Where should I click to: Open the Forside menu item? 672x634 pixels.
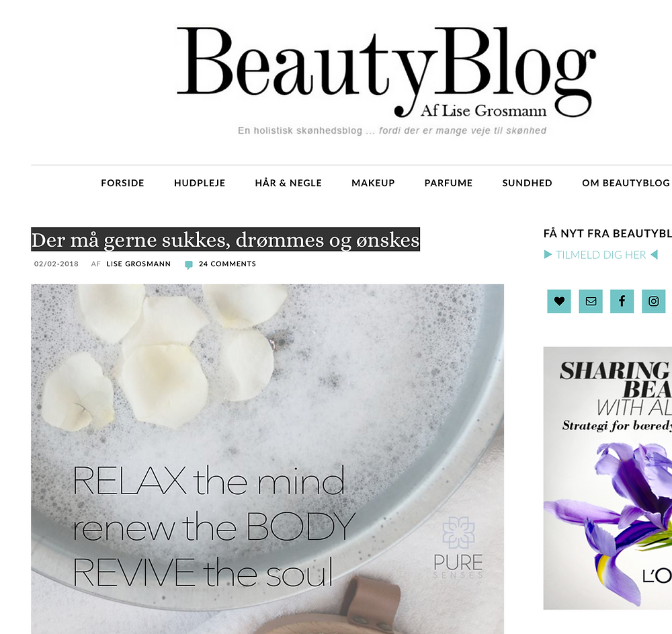(122, 183)
